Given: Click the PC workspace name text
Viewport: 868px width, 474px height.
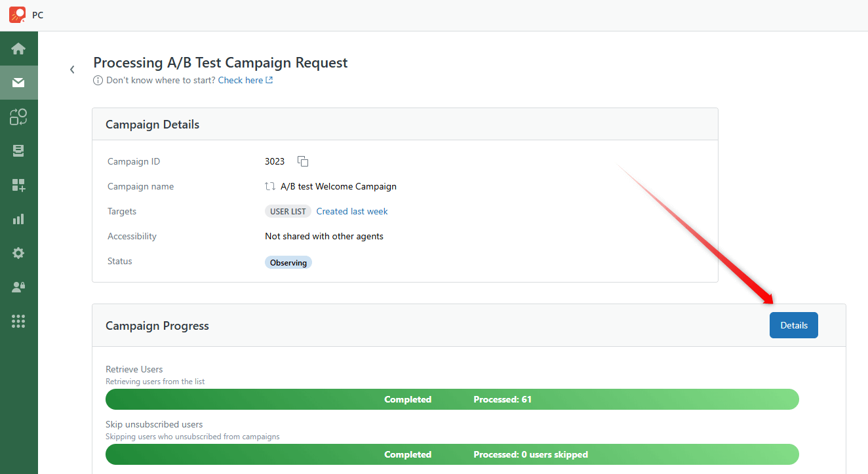Looking at the screenshot, I should pos(38,15).
